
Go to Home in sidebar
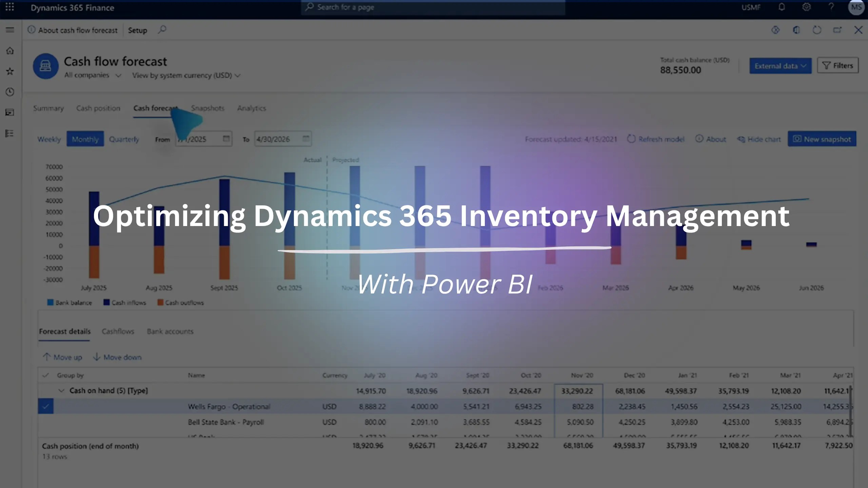[x=10, y=51]
